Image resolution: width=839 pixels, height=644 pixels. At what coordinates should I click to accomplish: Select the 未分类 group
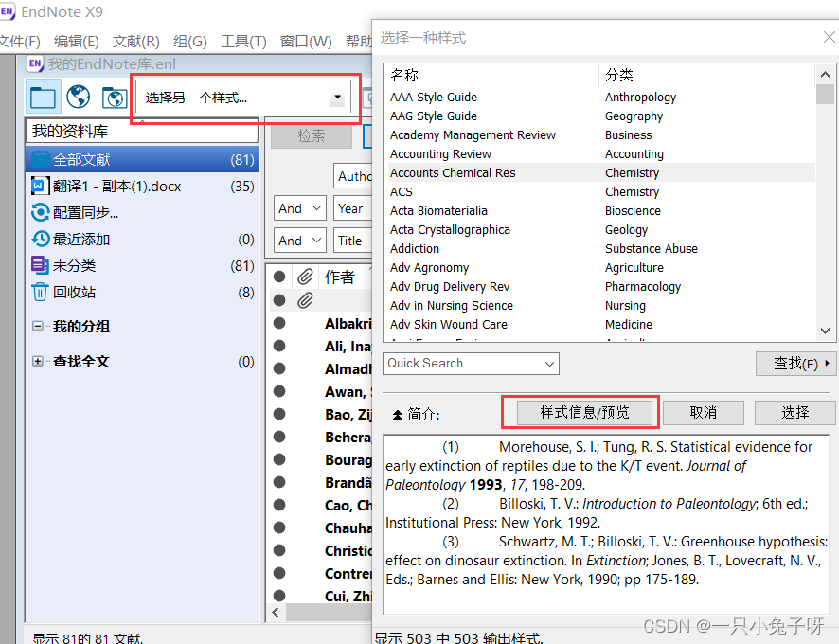tap(142, 265)
